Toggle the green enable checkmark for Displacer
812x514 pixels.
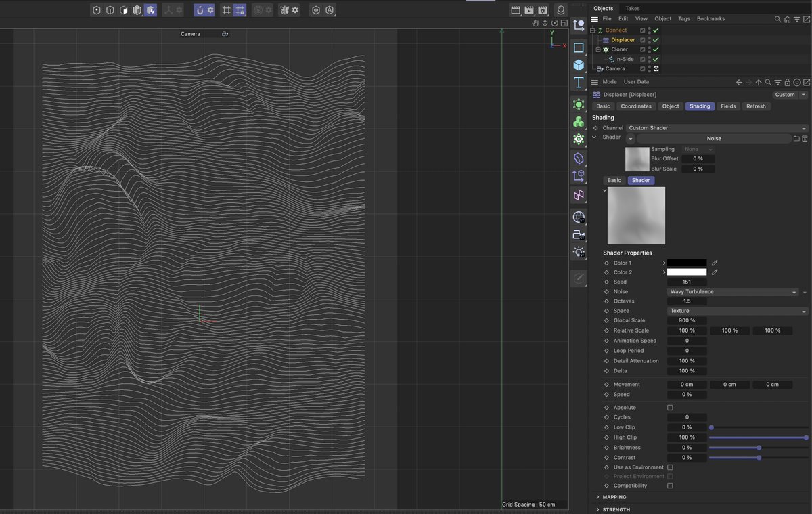pos(656,40)
